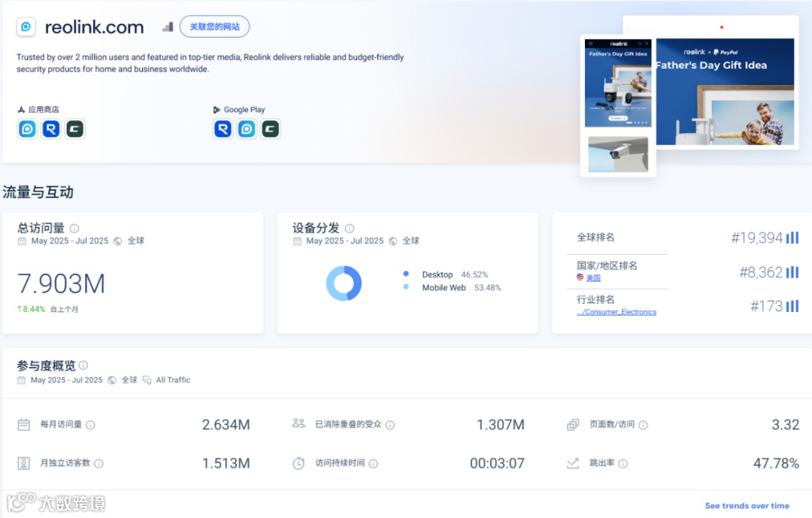Show info tooltip for 访问持续时间
The width and height of the screenshot is (812, 518).
[x=374, y=464]
